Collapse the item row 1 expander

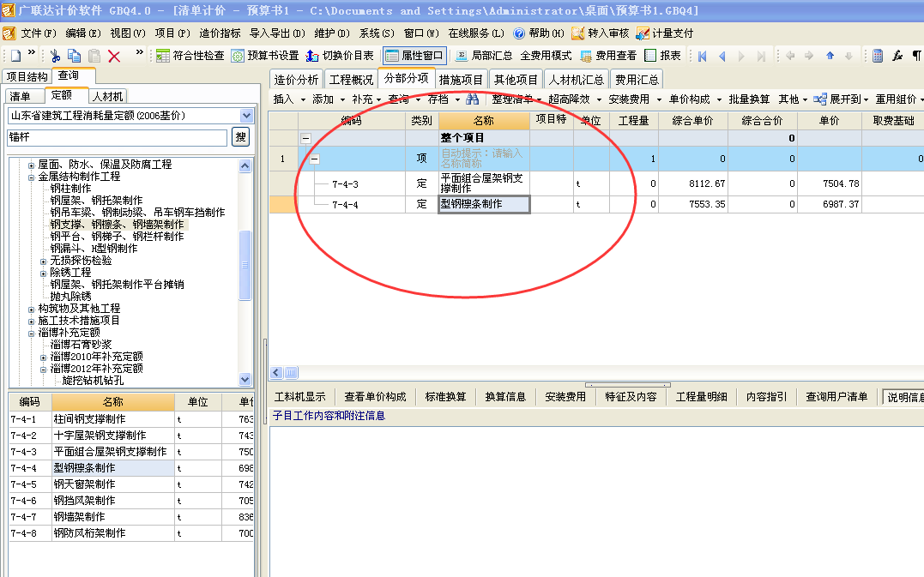[x=315, y=159]
